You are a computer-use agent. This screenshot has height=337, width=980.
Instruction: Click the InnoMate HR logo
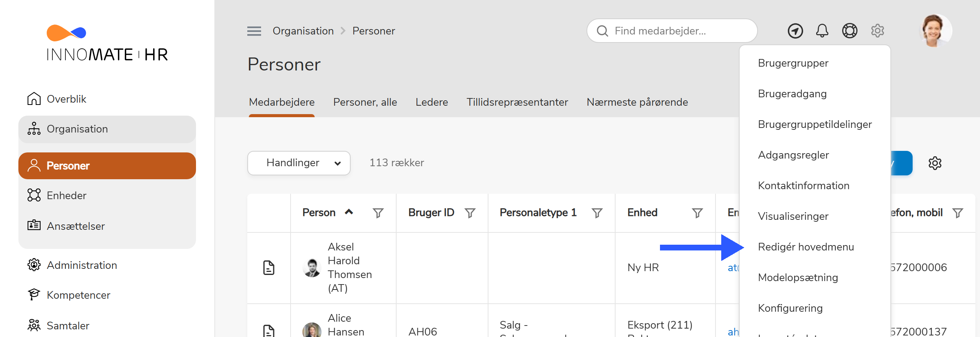point(107,43)
